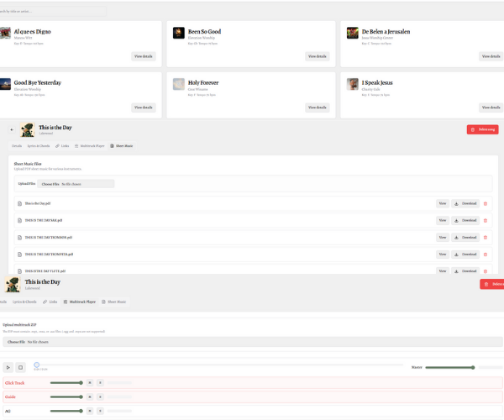Mute the AG track
Screen dimensions: 504x420
[90, 411]
